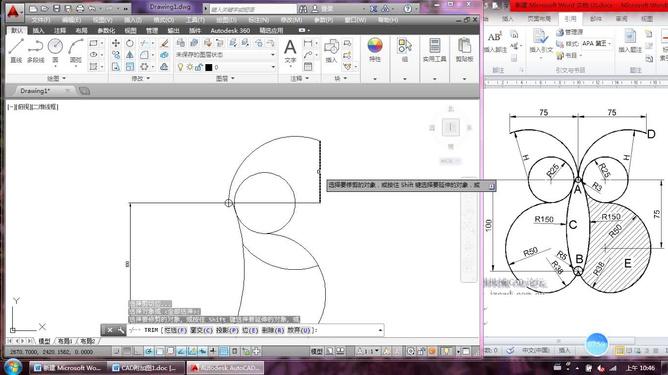The width and height of the screenshot is (668, 375).
Task: Click the Ellipse tool icon
Action: [94, 55]
